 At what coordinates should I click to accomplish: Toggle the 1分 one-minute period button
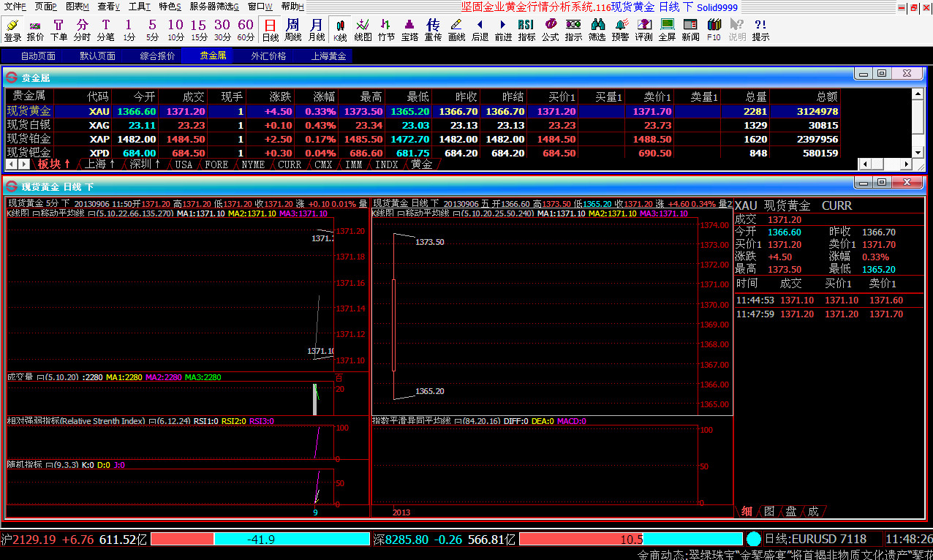(129, 30)
